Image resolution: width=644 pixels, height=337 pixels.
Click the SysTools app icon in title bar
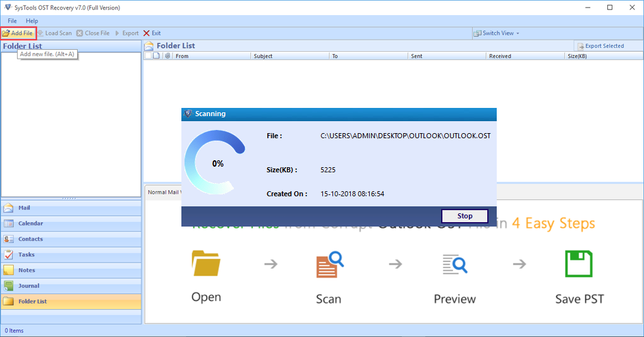pos(8,8)
